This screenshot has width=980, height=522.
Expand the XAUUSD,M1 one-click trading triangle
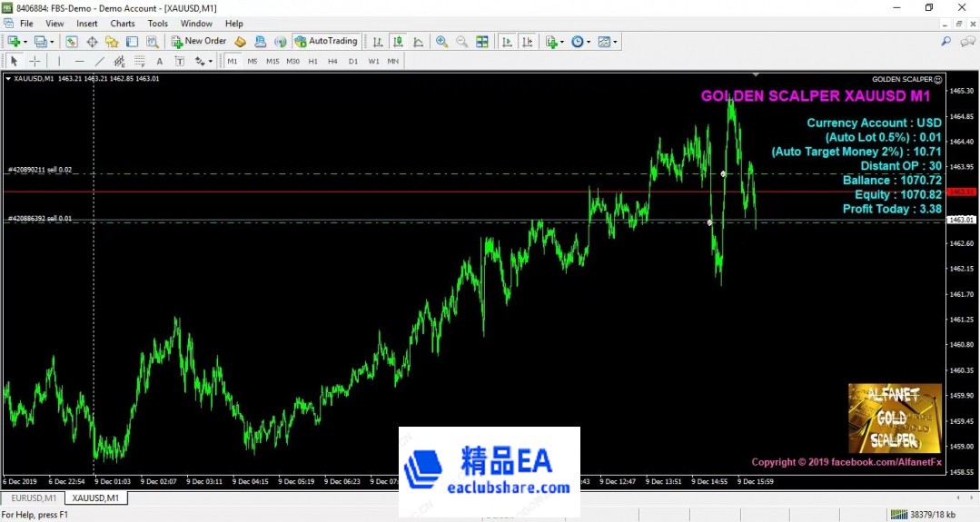[x=8, y=79]
